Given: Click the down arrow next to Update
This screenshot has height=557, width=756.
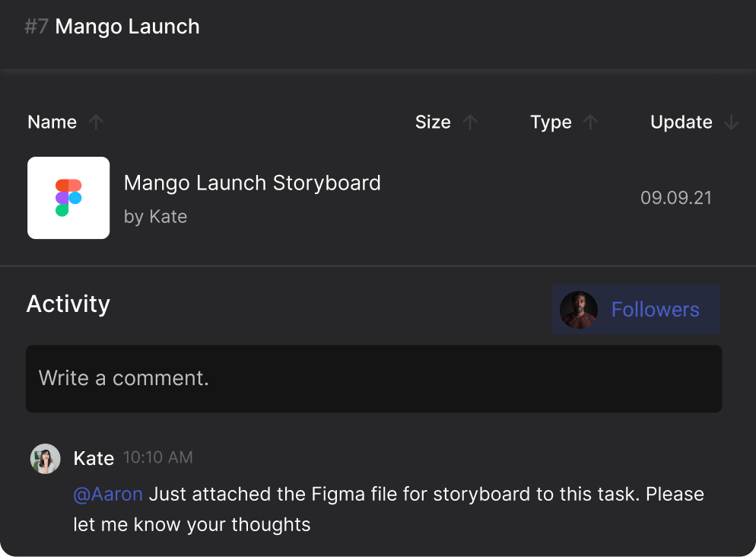Looking at the screenshot, I should (x=732, y=123).
